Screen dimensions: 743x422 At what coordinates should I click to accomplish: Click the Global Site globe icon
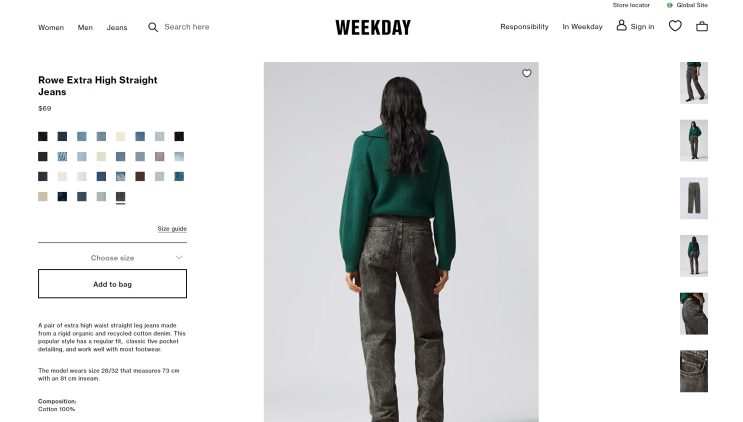point(670,5)
